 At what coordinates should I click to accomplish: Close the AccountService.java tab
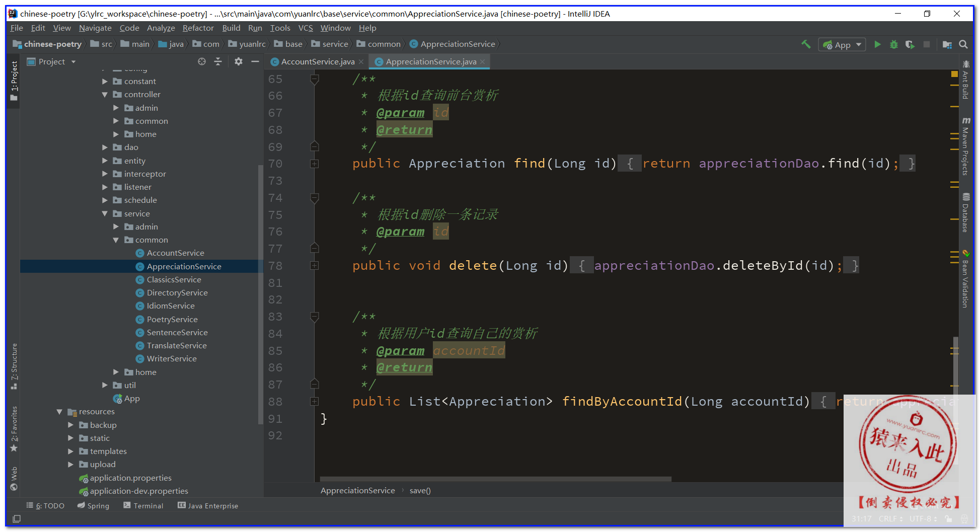coord(361,62)
